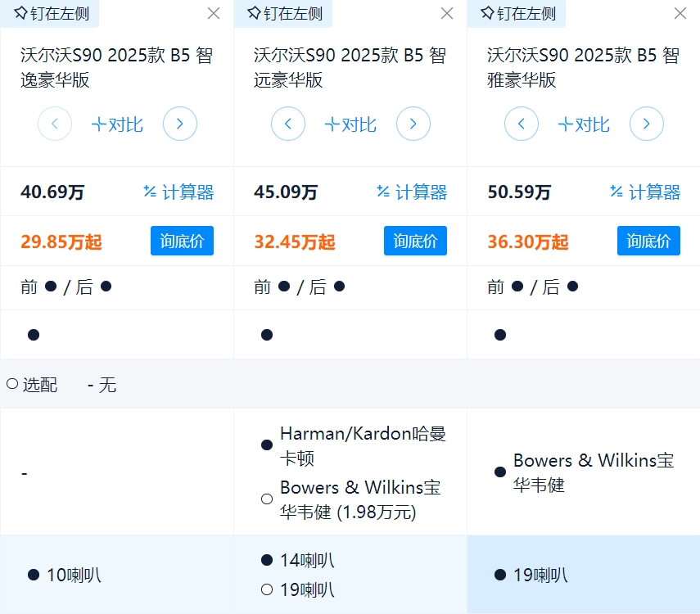
Task: Click the 29.85万起 dealer price
Action: (x=61, y=242)
